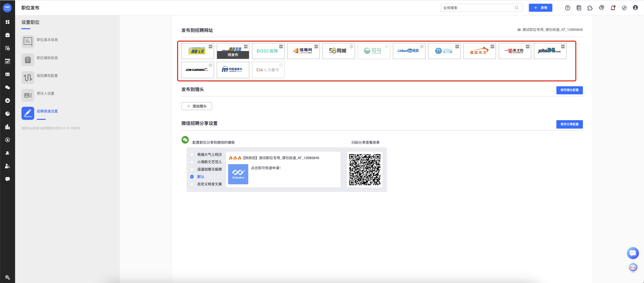
Task: Open the two-people contacts sidebar icon
Action: pyautogui.click(x=7, y=153)
